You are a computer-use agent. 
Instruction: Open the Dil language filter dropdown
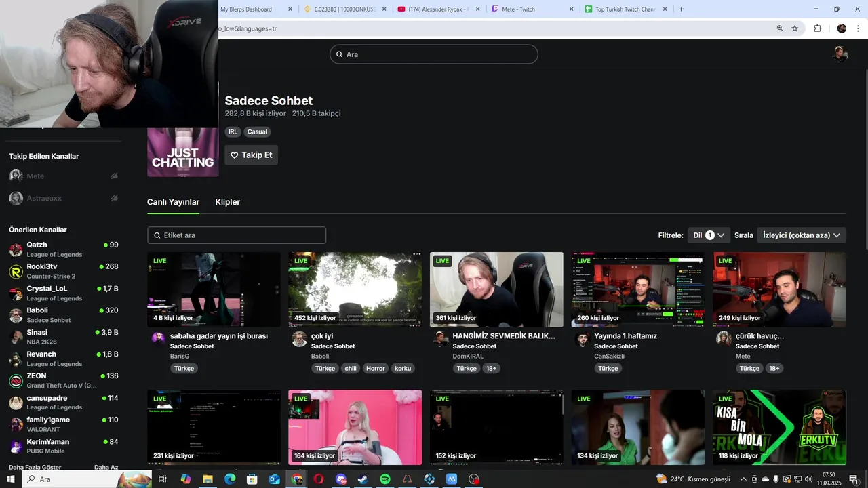pyautogui.click(x=709, y=235)
